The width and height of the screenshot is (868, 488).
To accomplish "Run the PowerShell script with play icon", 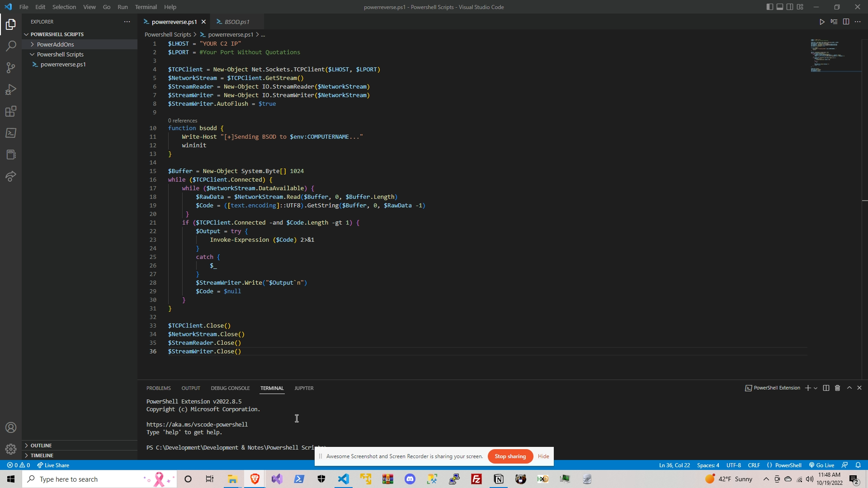I will pyautogui.click(x=822, y=22).
